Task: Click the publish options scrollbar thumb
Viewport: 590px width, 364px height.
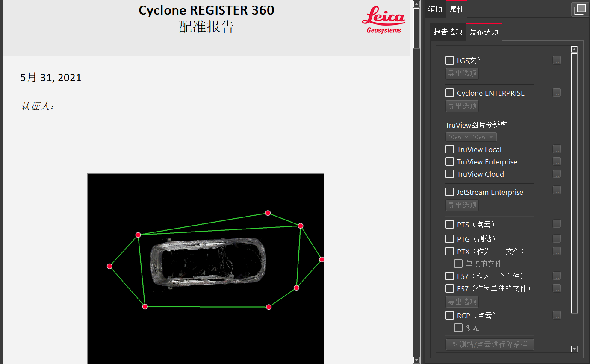Action: pos(575,183)
